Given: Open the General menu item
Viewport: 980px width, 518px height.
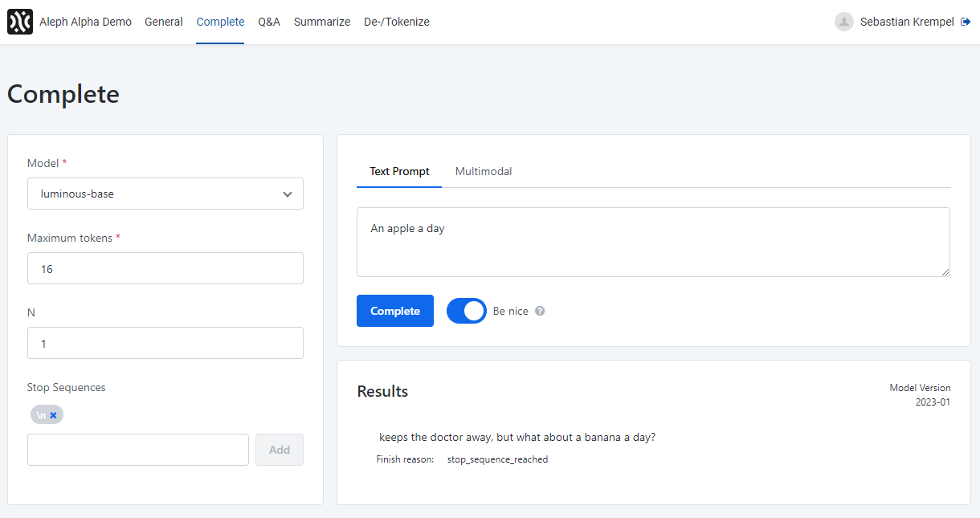Looking at the screenshot, I should point(164,22).
